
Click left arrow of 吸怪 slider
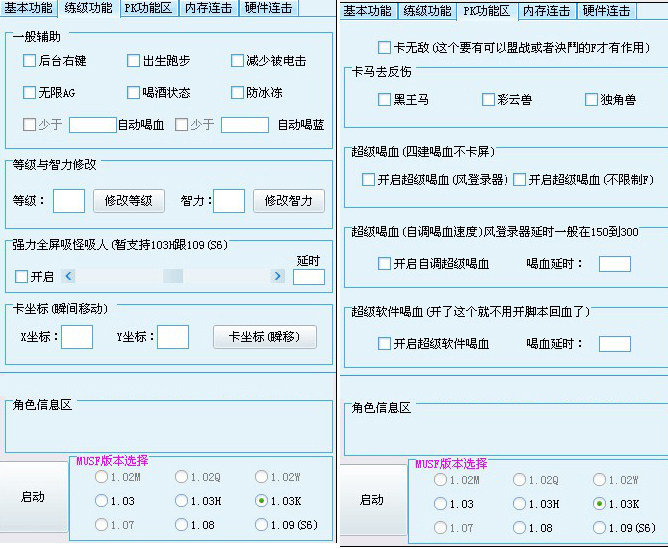[68, 276]
